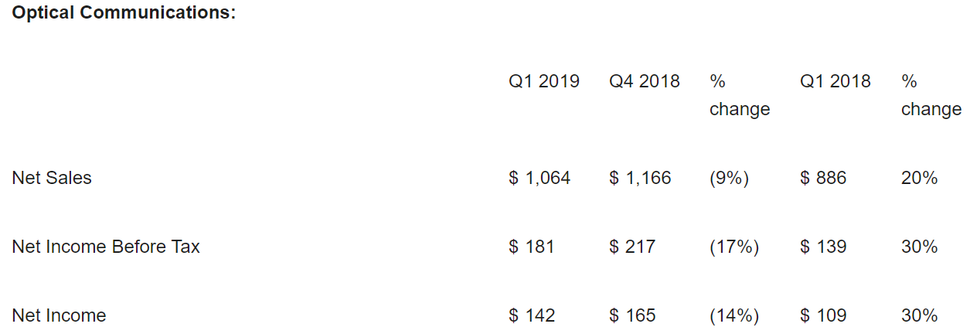Click the (9%) change value
980x334 pixels.
[x=729, y=178]
